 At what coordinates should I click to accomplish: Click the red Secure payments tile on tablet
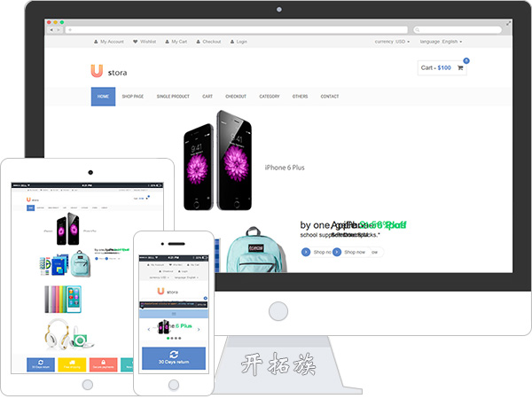click(104, 364)
